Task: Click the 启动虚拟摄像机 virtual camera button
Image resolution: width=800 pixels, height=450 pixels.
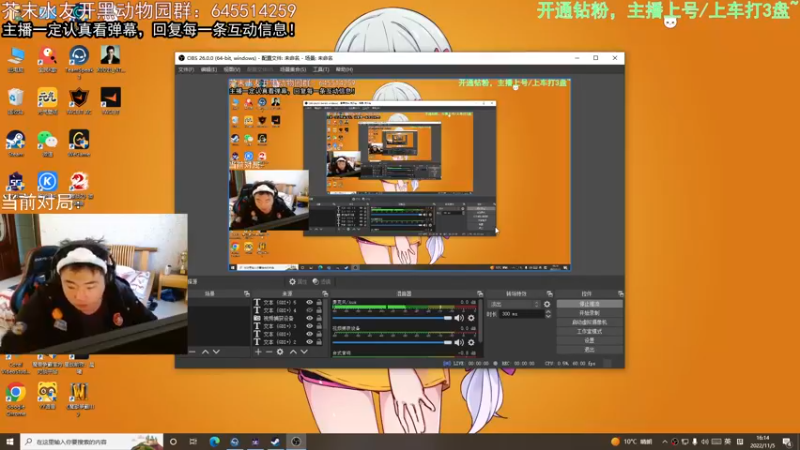Action: coord(589,322)
